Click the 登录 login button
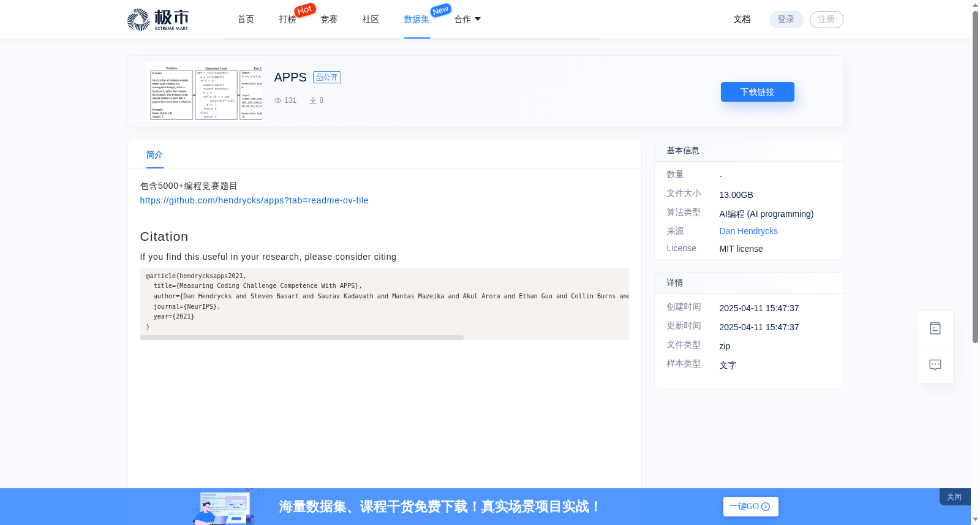This screenshot has width=980, height=525. pos(786,20)
